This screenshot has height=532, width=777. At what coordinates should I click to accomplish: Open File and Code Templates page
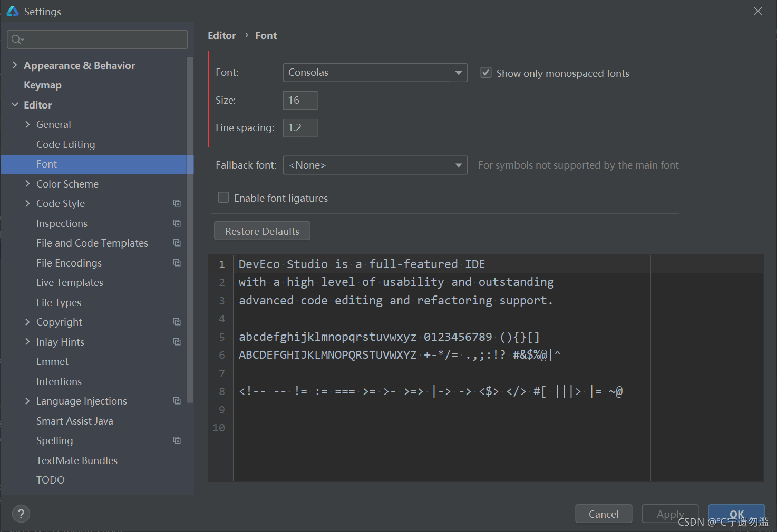coord(92,243)
